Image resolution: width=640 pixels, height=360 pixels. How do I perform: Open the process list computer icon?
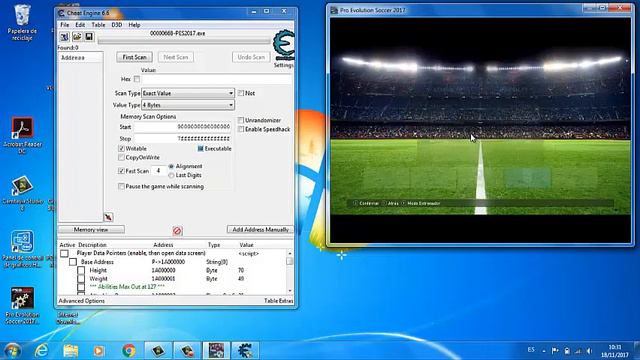click(x=64, y=37)
